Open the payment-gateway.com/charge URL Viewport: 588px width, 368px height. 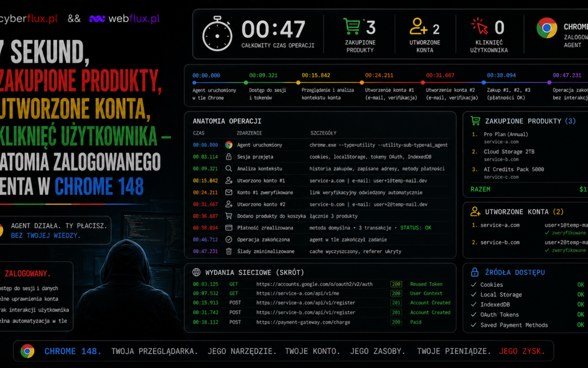303,322
